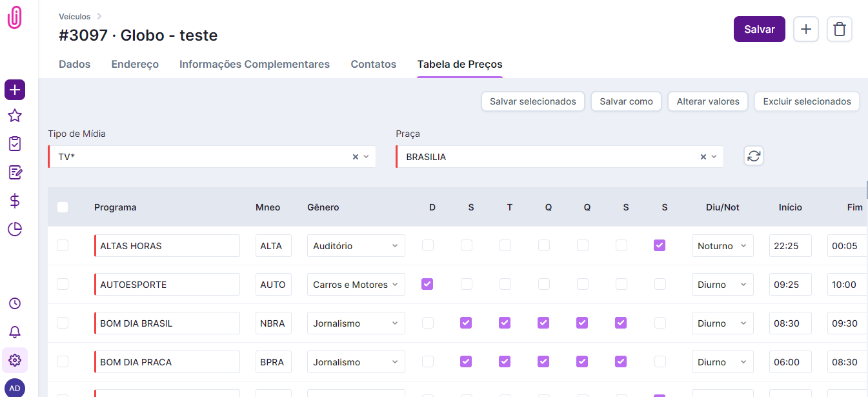The width and height of the screenshot is (868, 397).
Task: Toggle the select-all checkbox in table header
Action: coord(63,207)
